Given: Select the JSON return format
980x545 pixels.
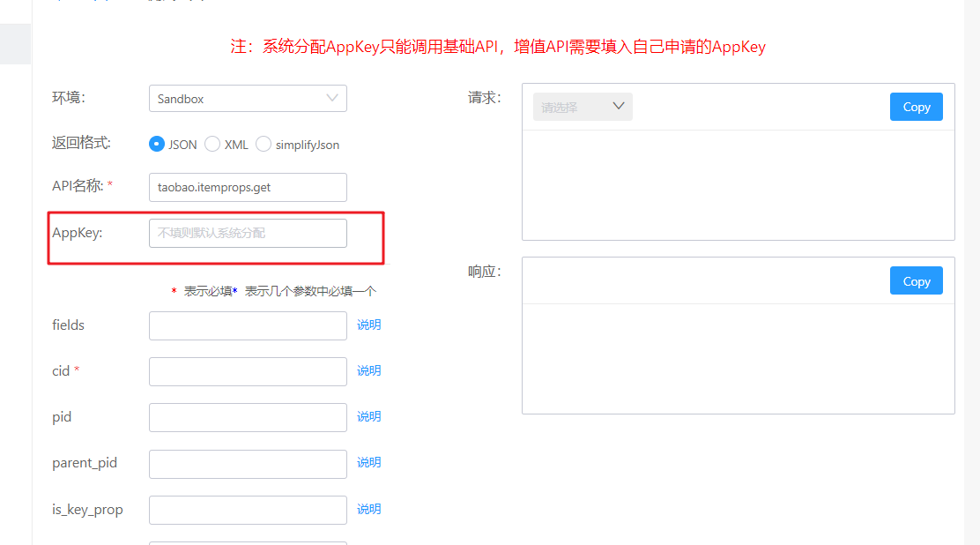Looking at the screenshot, I should pyautogui.click(x=158, y=144).
